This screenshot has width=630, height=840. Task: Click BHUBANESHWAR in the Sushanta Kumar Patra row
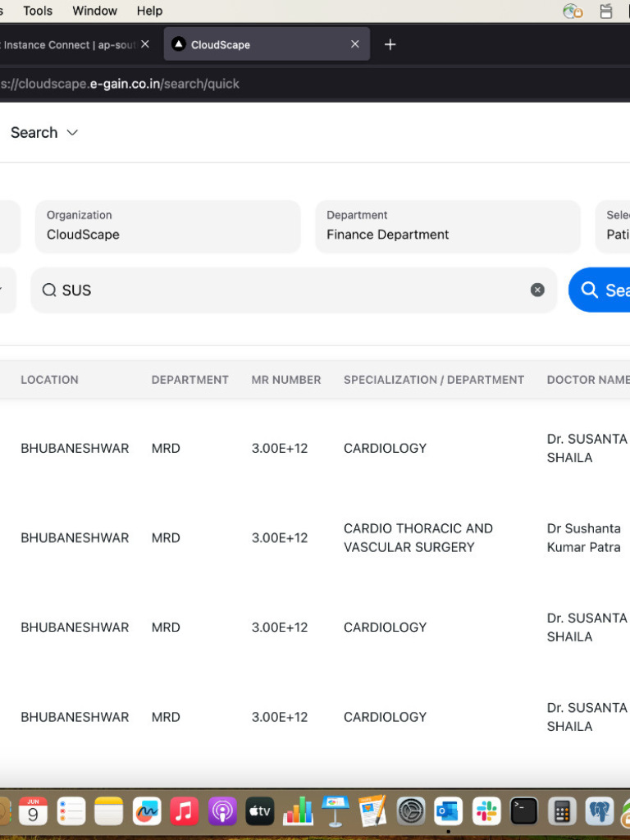75,538
